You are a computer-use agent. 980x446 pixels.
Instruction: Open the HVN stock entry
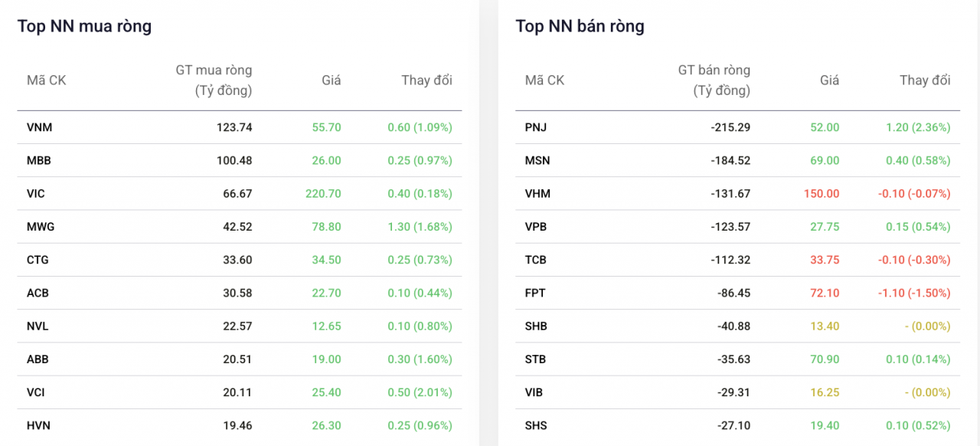point(38,425)
